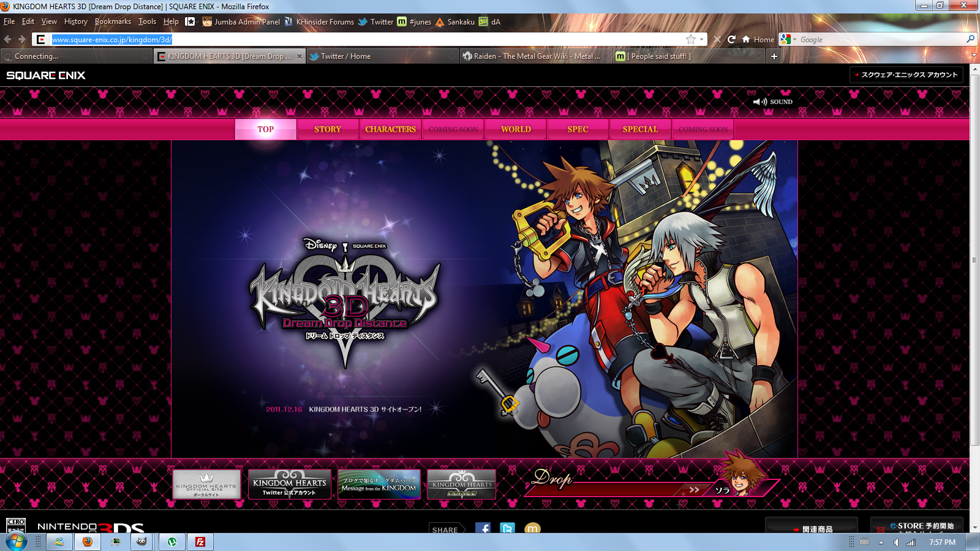Viewport: 980px width, 551px height.
Task: Open the STORY section
Action: pos(328,129)
